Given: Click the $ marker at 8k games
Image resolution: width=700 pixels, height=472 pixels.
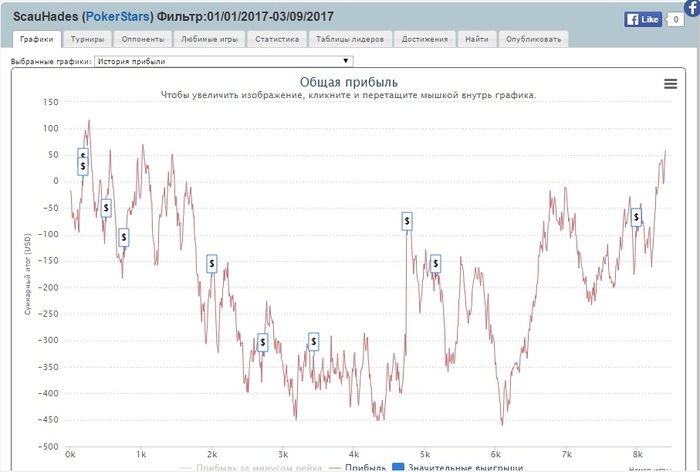Looking at the screenshot, I should pos(636,217).
